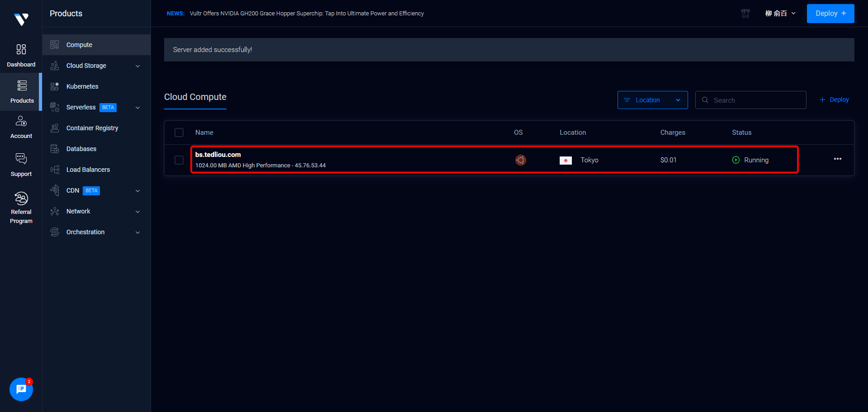Open the user account dropdown in header

[x=780, y=14]
